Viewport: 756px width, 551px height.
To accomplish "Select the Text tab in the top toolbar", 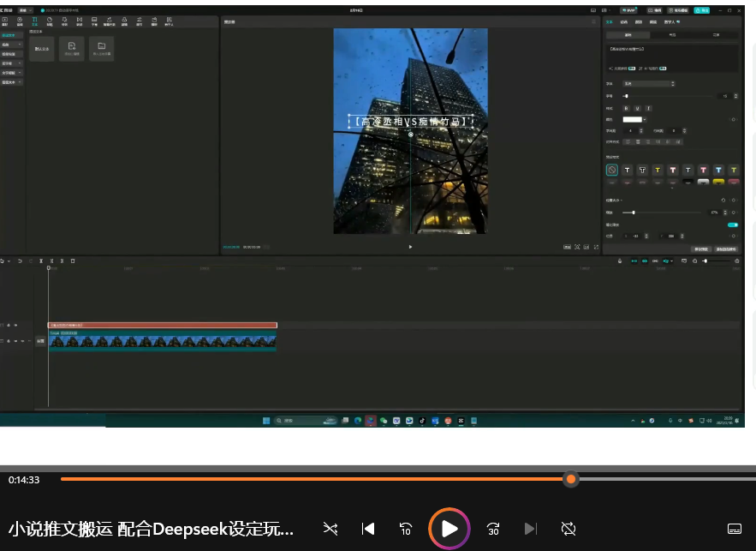I will click(x=34, y=21).
